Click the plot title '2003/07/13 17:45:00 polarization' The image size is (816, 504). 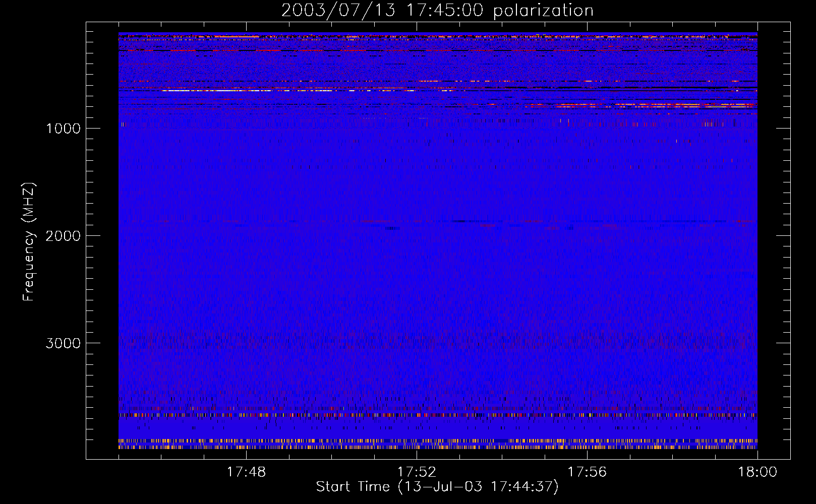click(437, 11)
